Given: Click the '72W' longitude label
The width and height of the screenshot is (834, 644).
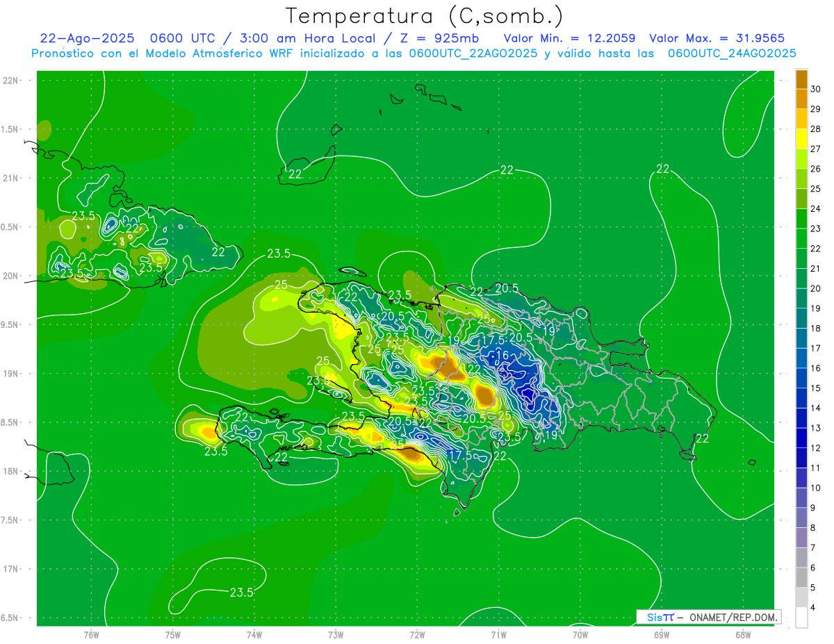Looking at the screenshot, I should [417, 634].
